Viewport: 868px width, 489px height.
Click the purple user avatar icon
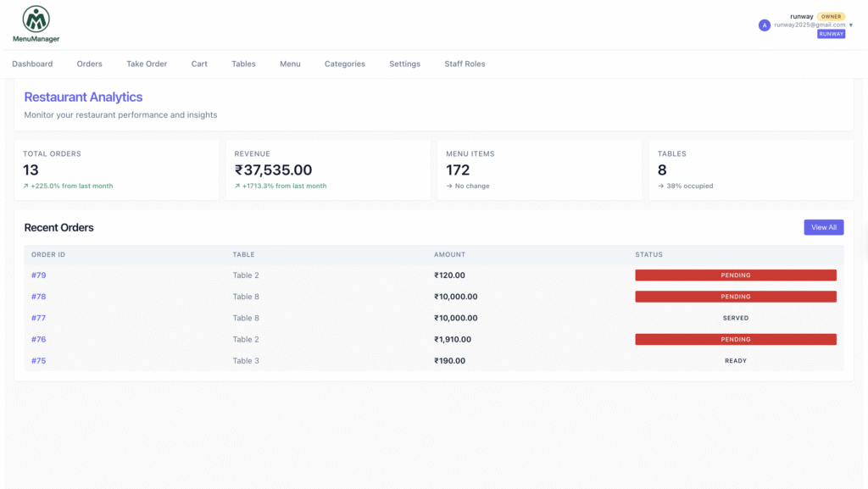pyautogui.click(x=764, y=25)
